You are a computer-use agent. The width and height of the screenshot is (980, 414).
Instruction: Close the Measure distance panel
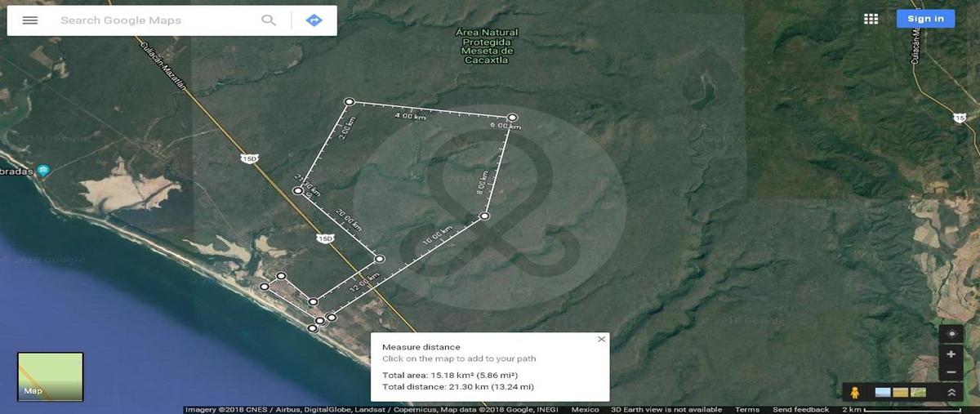(x=602, y=339)
